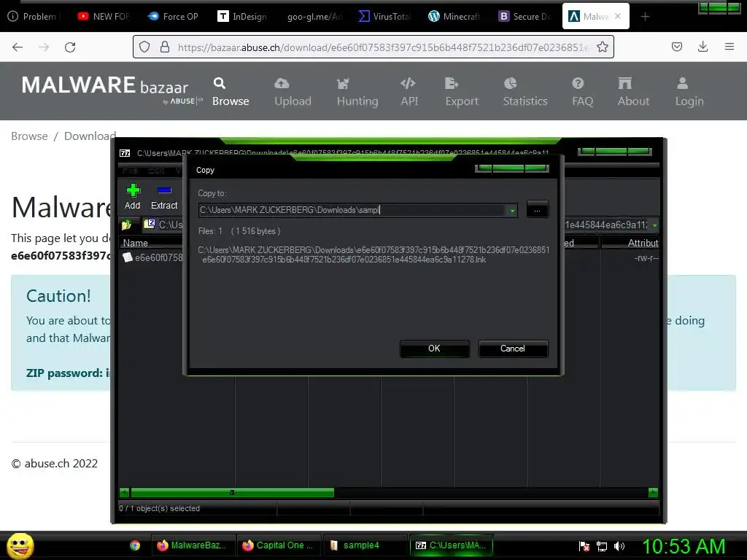The width and height of the screenshot is (747, 560).
Task: Click the scrollbar left arrow in 7-Zip
Action: click(x=124, y=492)
